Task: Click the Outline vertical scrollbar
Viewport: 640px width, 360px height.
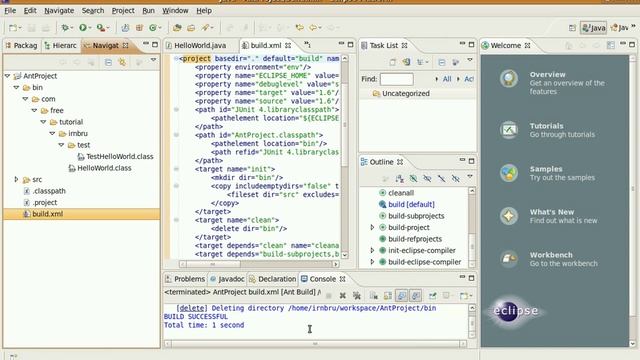Action: click(x=472, y=227)
